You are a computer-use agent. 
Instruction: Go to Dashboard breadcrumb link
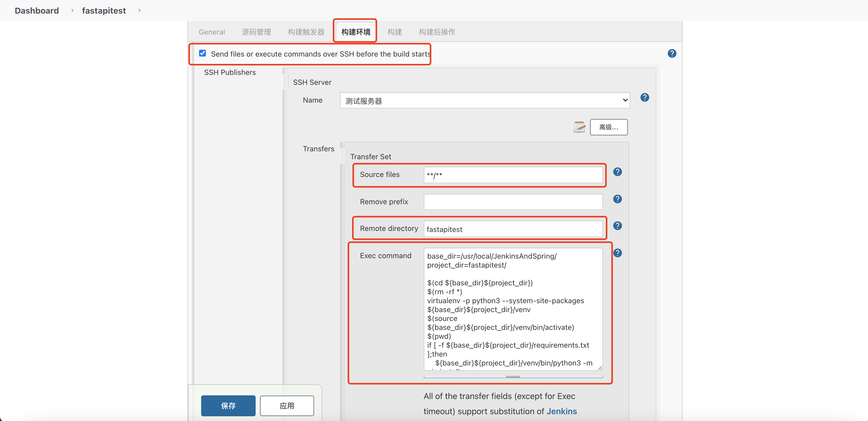click(37, 10)
